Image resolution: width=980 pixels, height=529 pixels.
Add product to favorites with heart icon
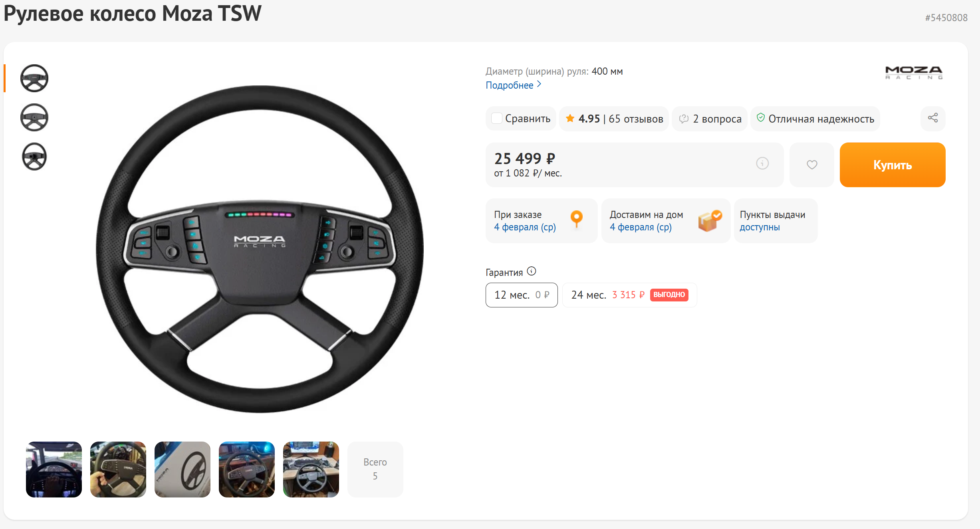811,164
